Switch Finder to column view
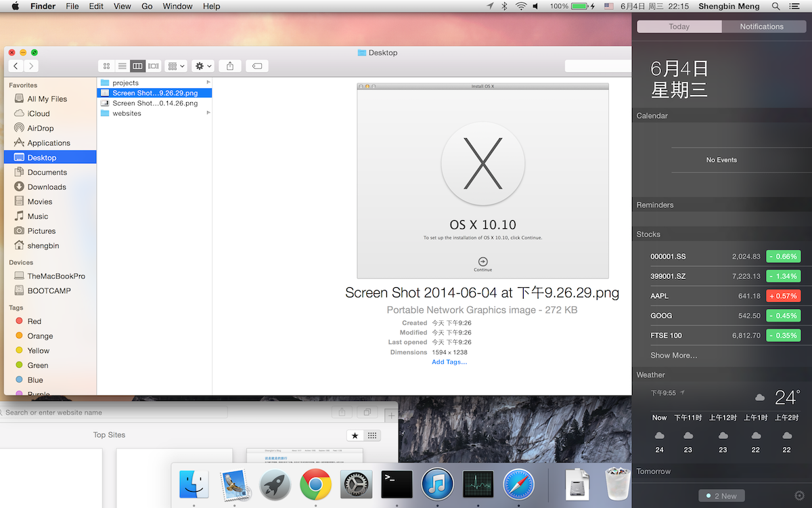This screenshot has height=508, width=812. pyautogui.click(x=138, y=66)
